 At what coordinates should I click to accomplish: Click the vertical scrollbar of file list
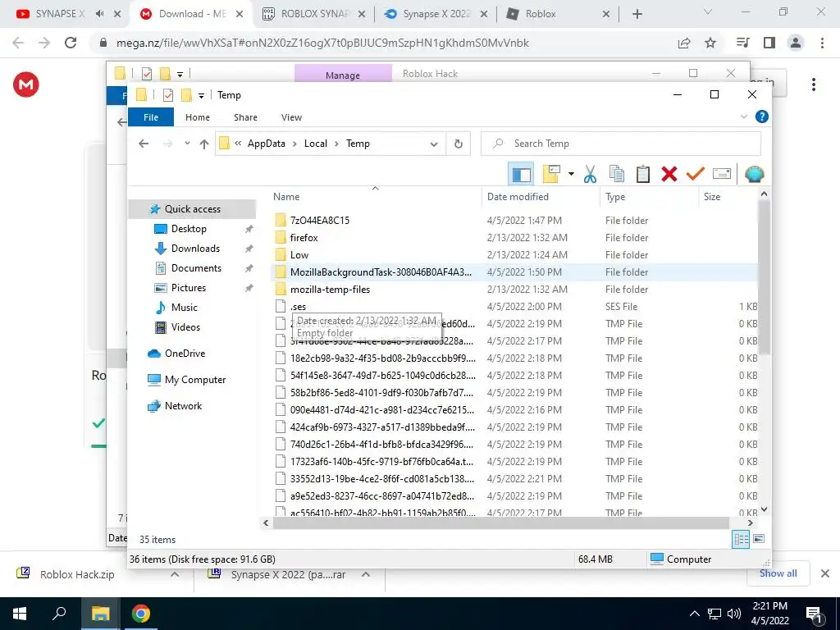765,276
